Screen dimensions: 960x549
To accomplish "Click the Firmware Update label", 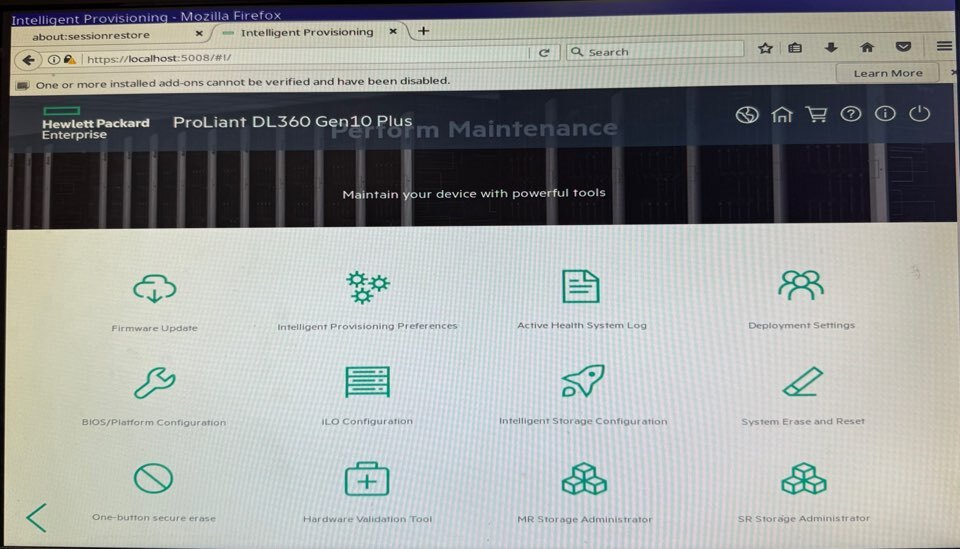I will point(154,328).
